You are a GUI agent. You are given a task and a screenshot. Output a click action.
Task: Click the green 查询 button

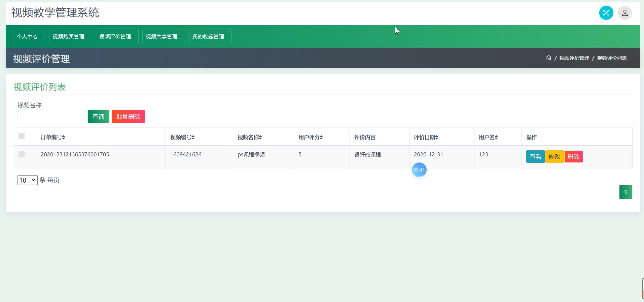[98, 117]
